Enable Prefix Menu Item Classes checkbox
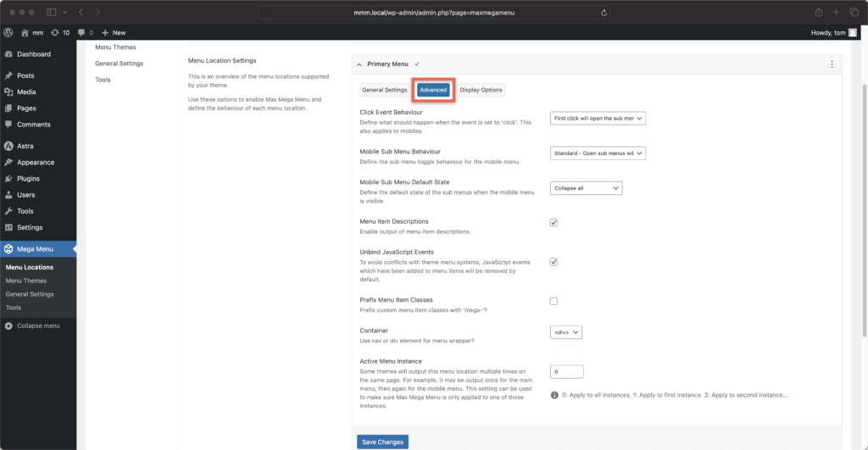 [554, 301]
